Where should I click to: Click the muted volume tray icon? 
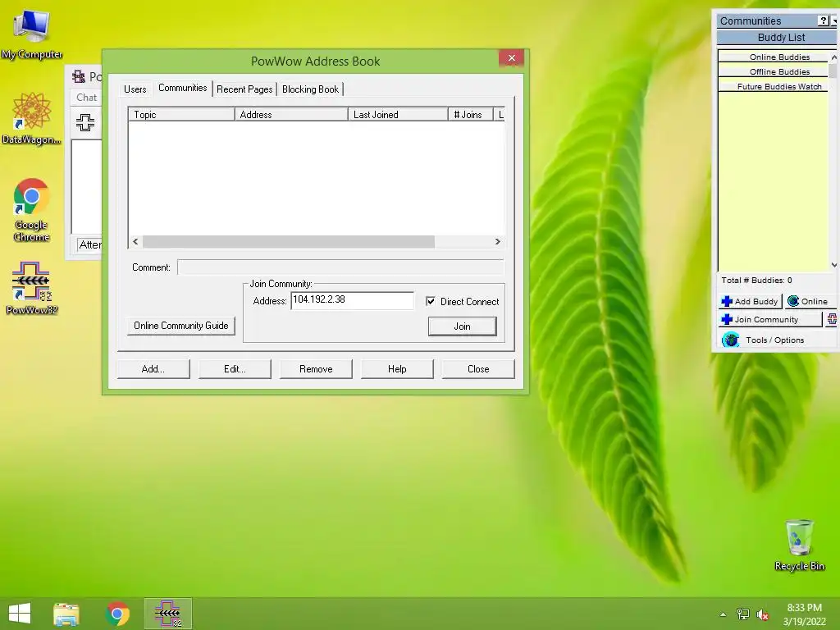tap(763, 614)
